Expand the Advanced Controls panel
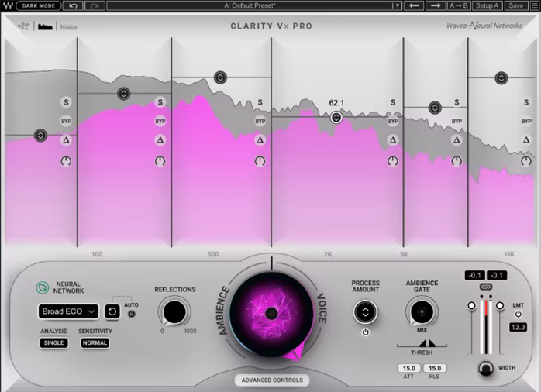541x392 pixels. pyautogui.click(x=270, y=380)
